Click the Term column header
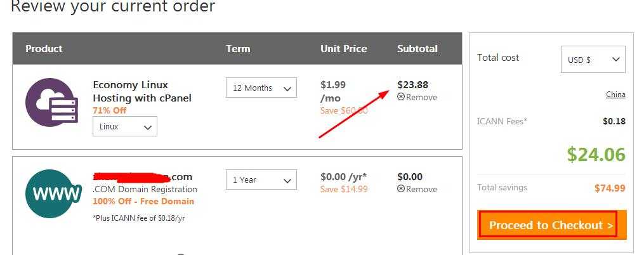Viewport: 644px width, 255px height. [x=238, y=49]
